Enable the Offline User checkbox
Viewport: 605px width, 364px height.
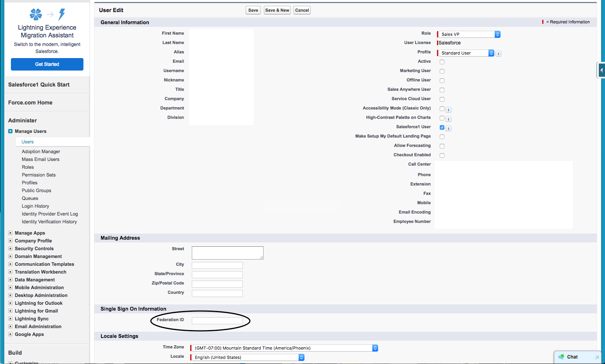(442, 81)
